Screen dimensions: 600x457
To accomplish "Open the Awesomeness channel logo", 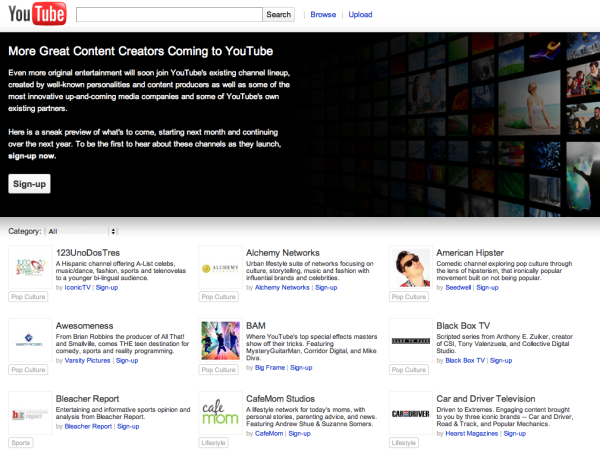I will point(28,339).
